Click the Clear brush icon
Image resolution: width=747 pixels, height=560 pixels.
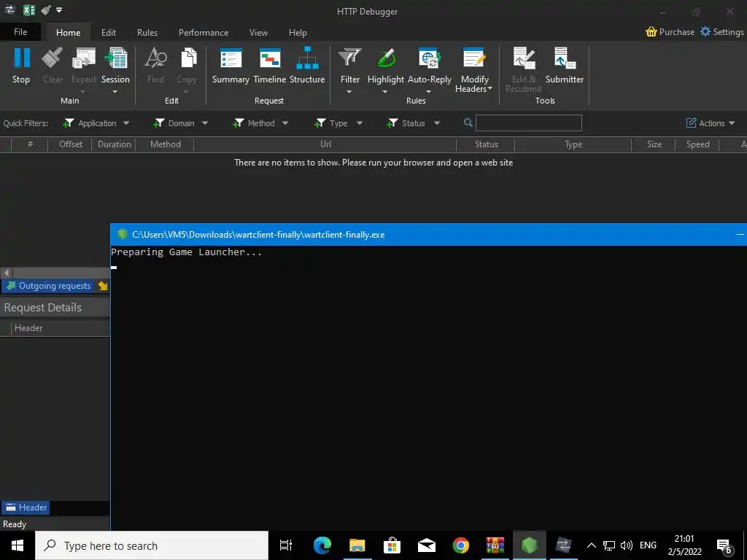tap(53, 58)
